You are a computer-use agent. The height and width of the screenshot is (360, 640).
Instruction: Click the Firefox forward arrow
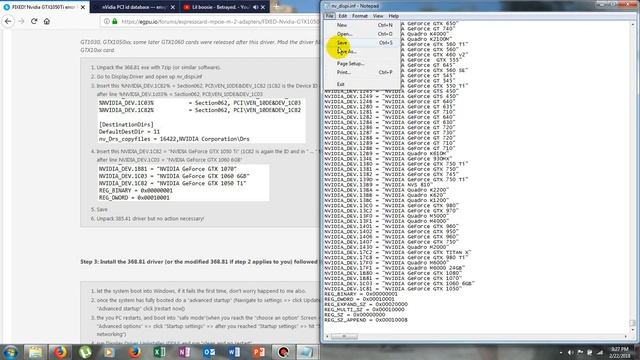click(21, 21)
